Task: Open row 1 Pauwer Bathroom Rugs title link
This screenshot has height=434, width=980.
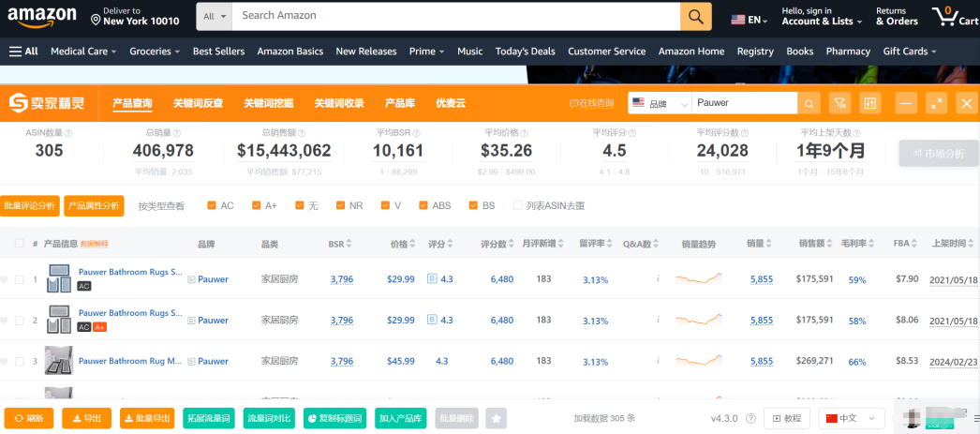Action: pos(130,272)
